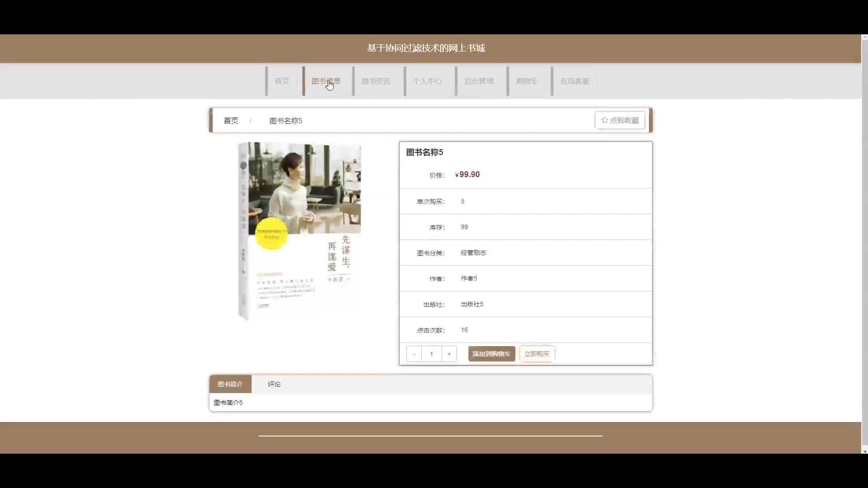Image resolution: width=868 pixels, height=488 pixels.
Task: Click the scrollbar up arrow
Action: click(864, 37)
